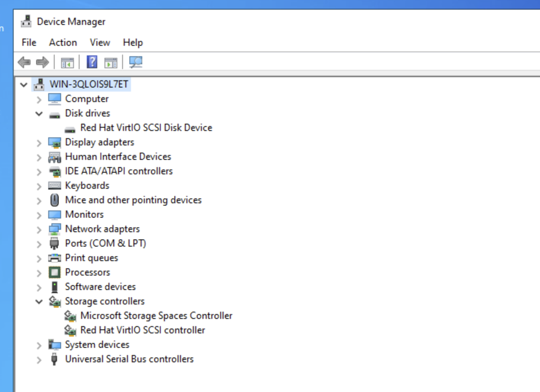Collapse the Disk drives category
This screenshot has width=540, height=392.
(39, 114)
